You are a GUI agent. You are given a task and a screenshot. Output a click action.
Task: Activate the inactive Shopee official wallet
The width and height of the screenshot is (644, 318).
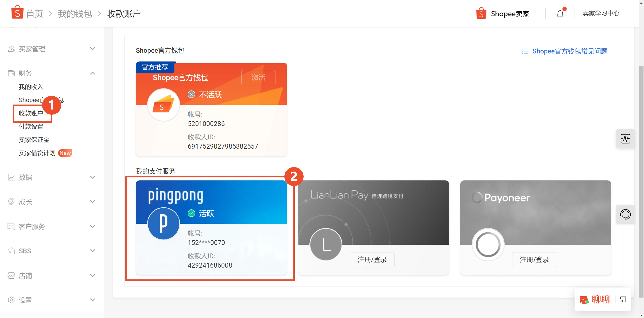pos(258,78)
